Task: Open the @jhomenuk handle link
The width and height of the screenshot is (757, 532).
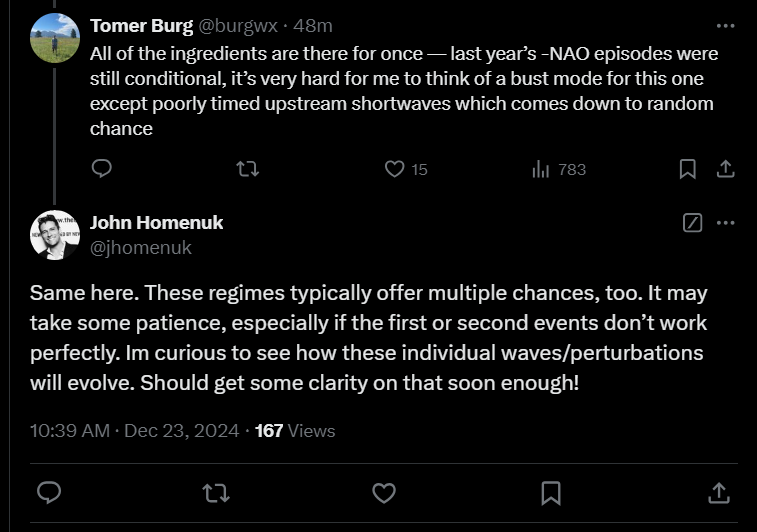Action: pos(140,248)
